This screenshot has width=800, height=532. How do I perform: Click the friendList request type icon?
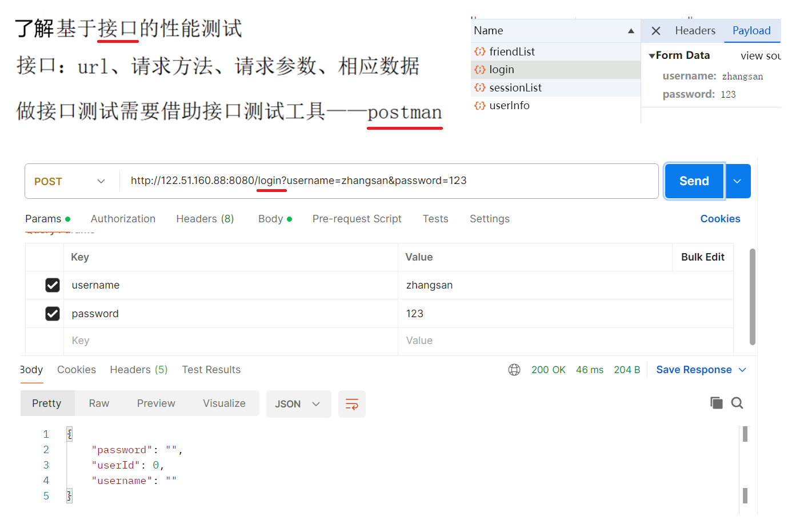[480, 51]
